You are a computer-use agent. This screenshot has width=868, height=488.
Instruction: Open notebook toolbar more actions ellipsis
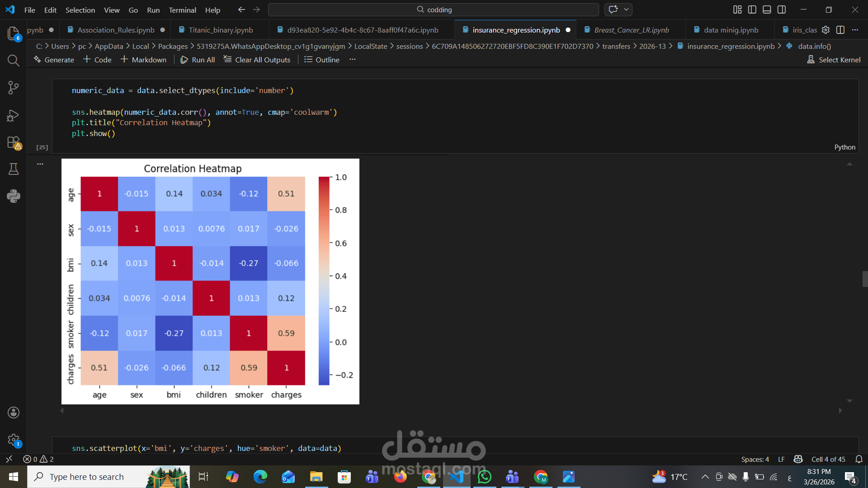(353, 60)
